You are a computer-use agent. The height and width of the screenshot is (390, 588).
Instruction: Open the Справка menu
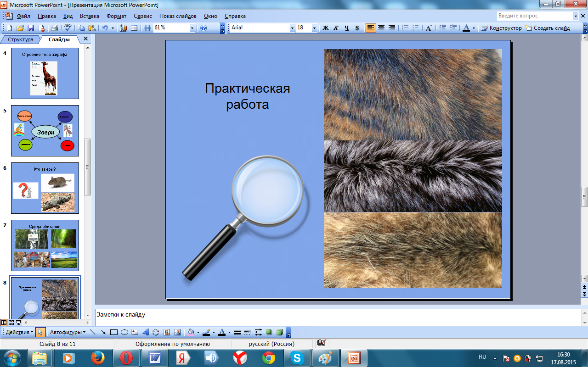[x=235, y=16]
